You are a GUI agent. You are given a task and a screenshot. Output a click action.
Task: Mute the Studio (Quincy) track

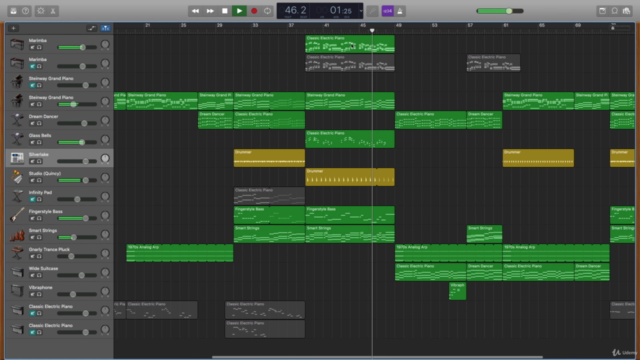[32, 180]
